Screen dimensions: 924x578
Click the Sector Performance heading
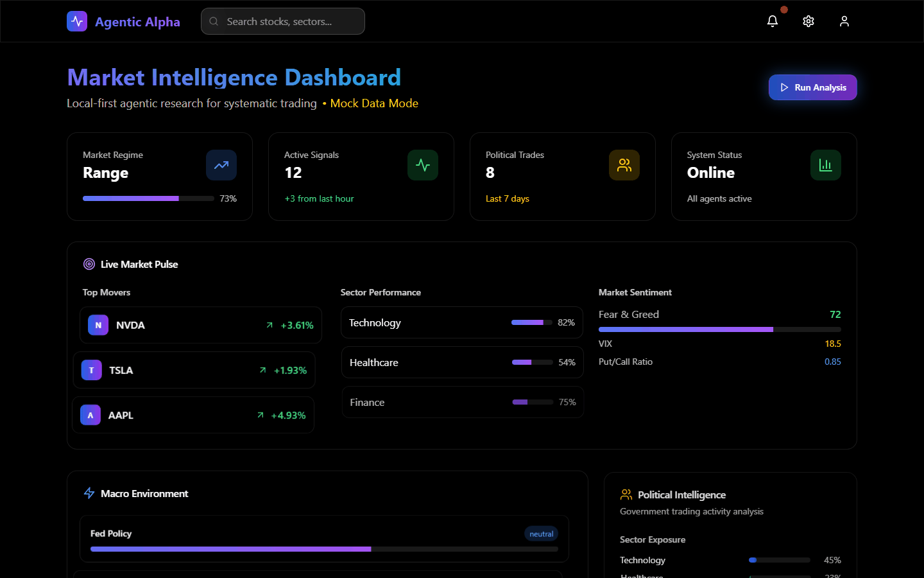(x=381, y=292)
